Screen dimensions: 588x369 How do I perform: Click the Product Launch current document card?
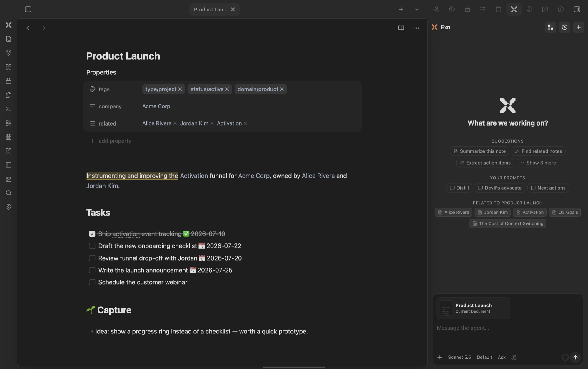(x=473, y=308)
